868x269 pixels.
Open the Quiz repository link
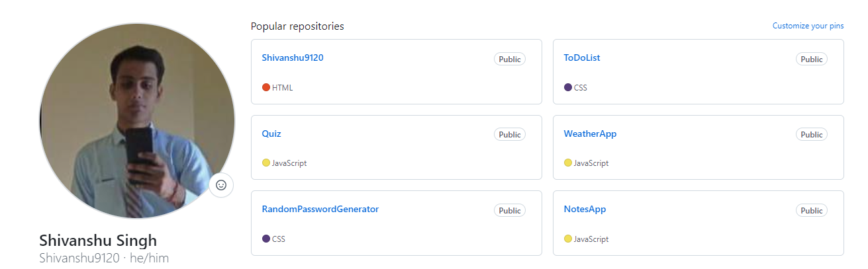[271, 134]
